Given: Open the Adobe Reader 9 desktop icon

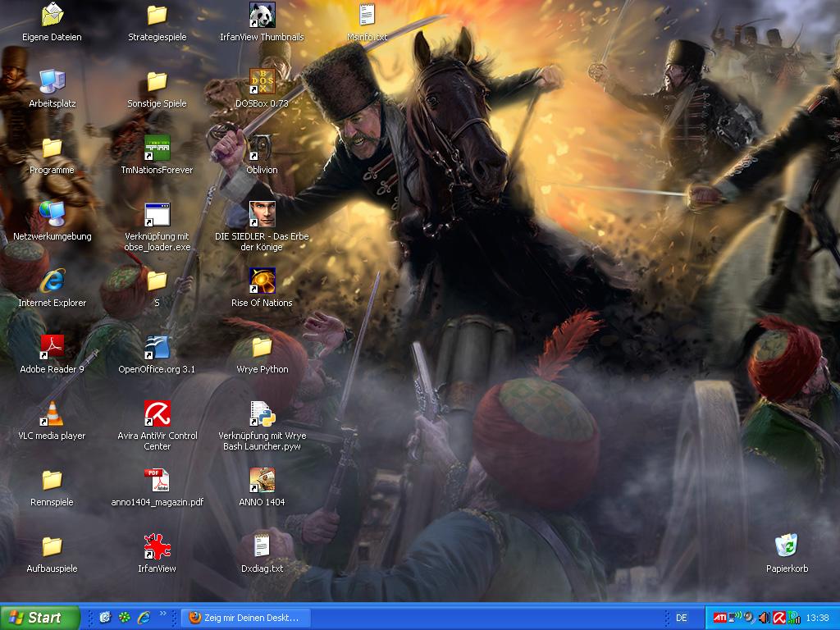Looking at the screenshot, I should point(52,347).
